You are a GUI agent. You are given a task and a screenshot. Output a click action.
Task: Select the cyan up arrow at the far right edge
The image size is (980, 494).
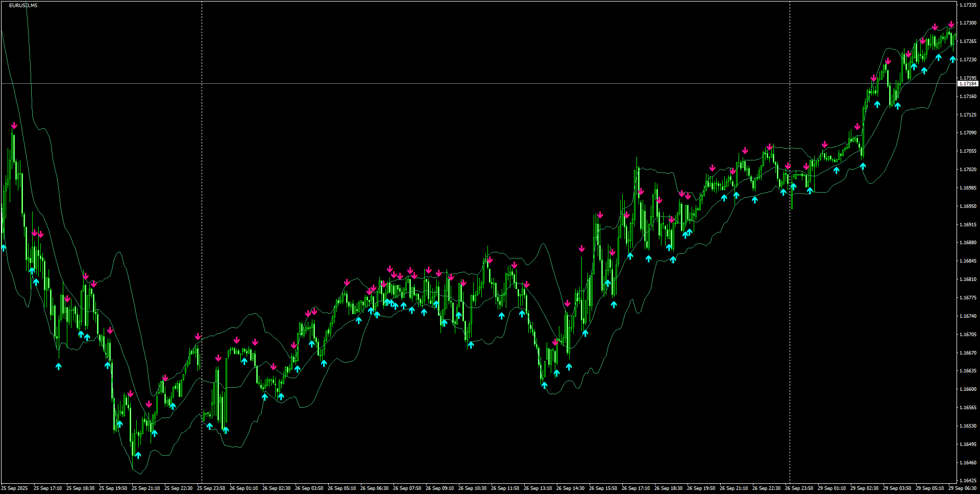(953, 59)
